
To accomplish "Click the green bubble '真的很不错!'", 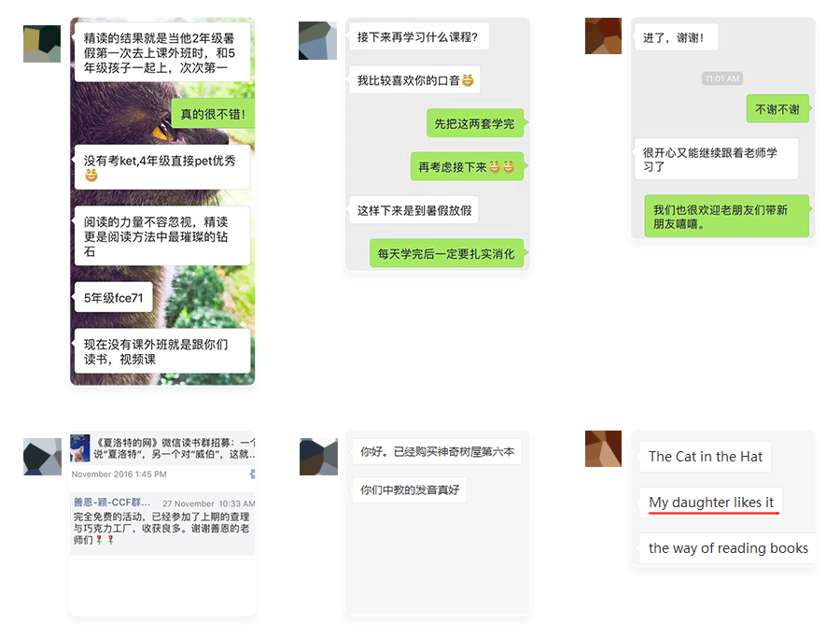I will 213,114.
